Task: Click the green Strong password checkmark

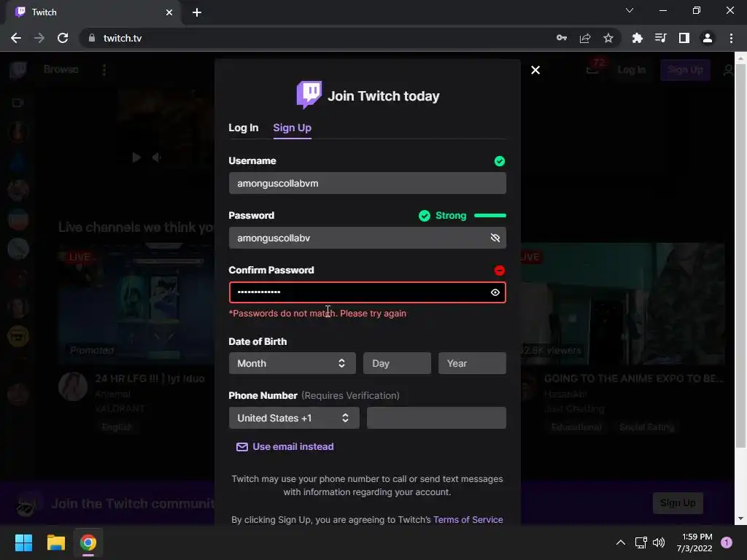Action: click(424, 216)
